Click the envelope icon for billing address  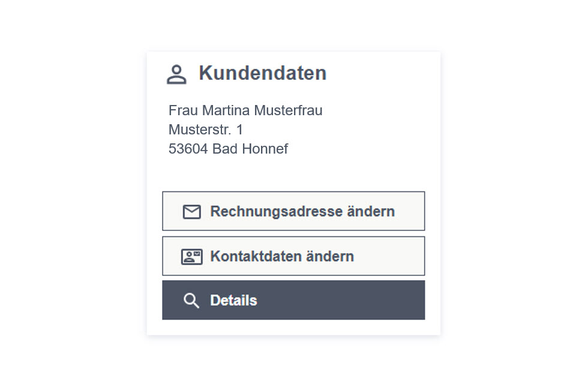[191, 212]
